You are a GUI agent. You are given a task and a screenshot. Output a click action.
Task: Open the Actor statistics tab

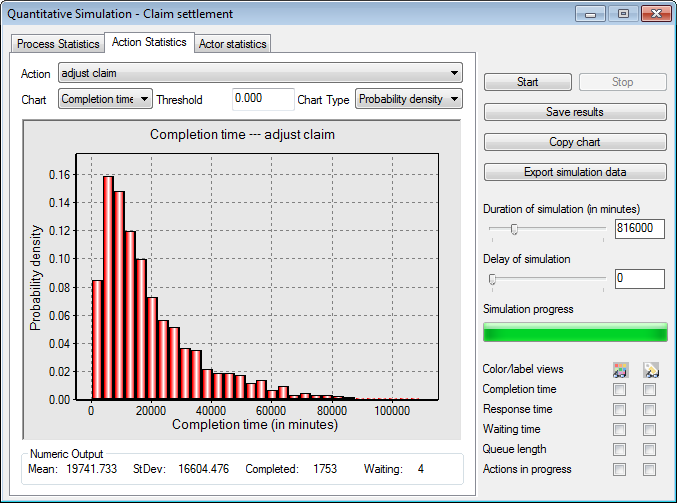(x=232, y=44)
